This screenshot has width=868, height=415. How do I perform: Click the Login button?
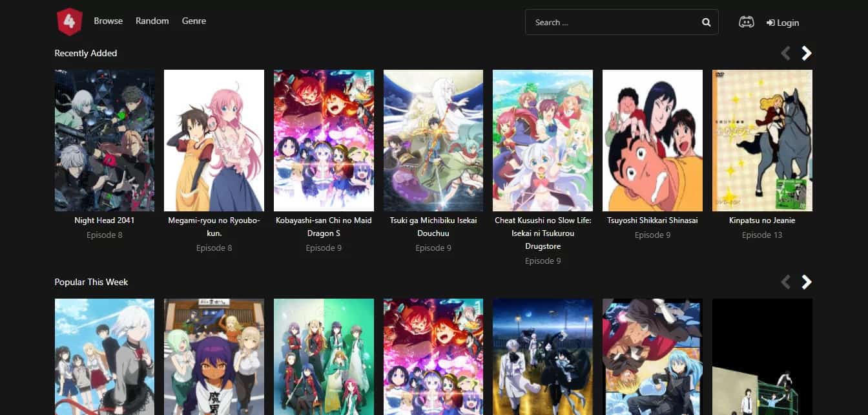point(783,23)
